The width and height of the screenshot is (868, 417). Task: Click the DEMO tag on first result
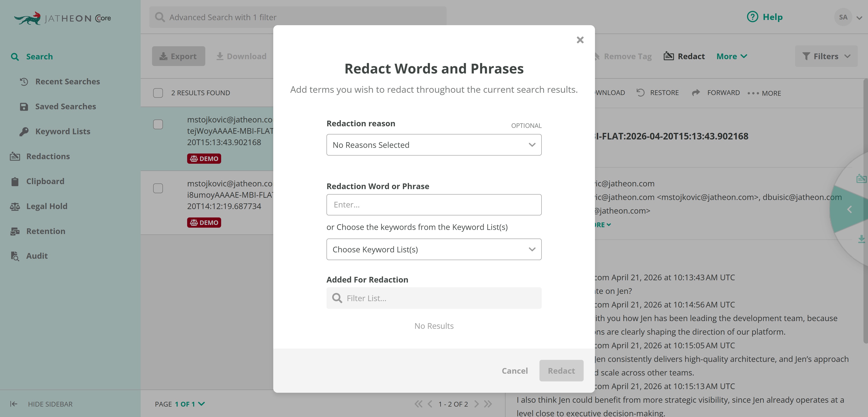[204, 159]
